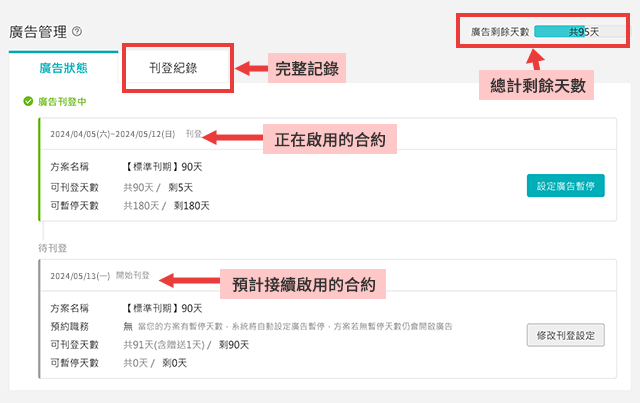Click the green checkmark icon next to 廣告刊登中
The image size is (640, 403).
point(28,101)
